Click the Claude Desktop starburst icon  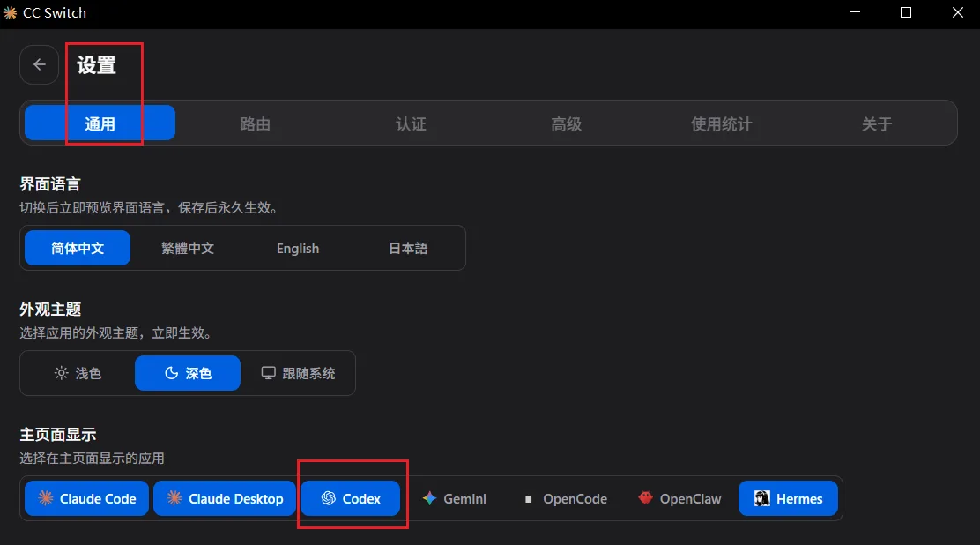(174, 498)
